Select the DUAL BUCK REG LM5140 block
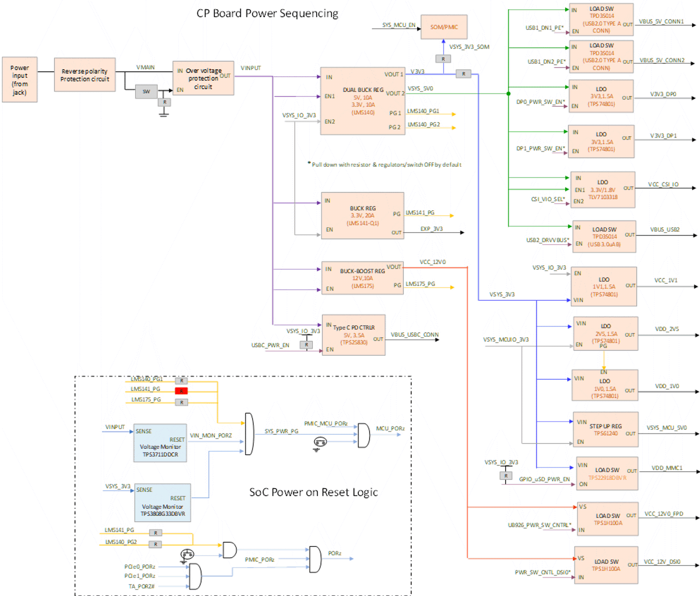This screenshot has height=596, width=700. pos(363,101)
